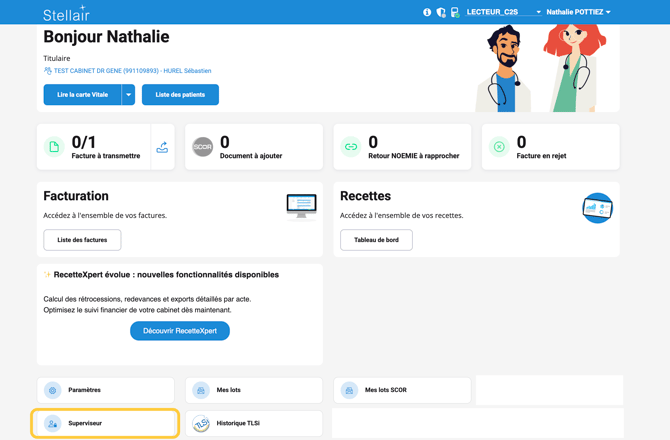
Task: Click the Recettes dashboard illustration icon
Action: click(x=597, y=208)
